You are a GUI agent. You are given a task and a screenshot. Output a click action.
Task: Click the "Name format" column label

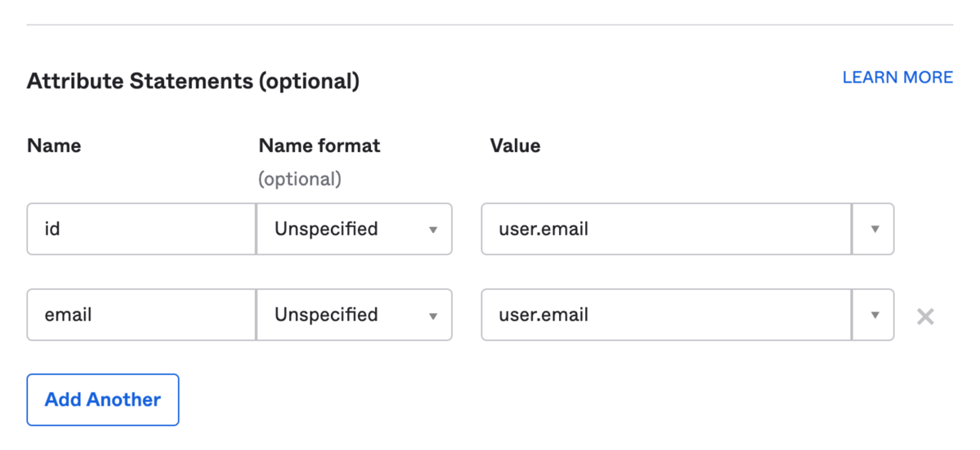(319, 146)
